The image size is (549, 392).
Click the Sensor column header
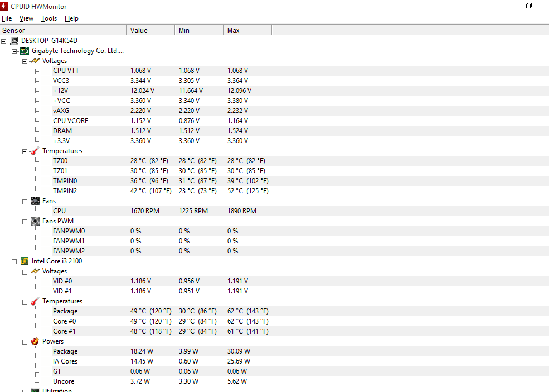(x=63, y=31)
